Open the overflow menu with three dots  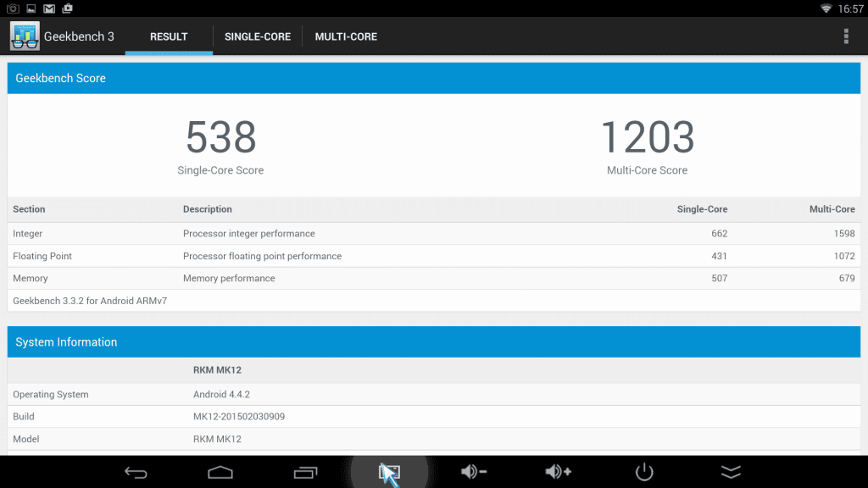point(846,36)
